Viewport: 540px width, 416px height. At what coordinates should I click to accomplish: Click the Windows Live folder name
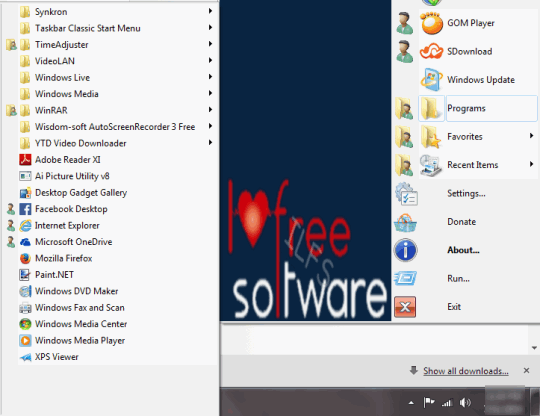[x=62, y=77]
